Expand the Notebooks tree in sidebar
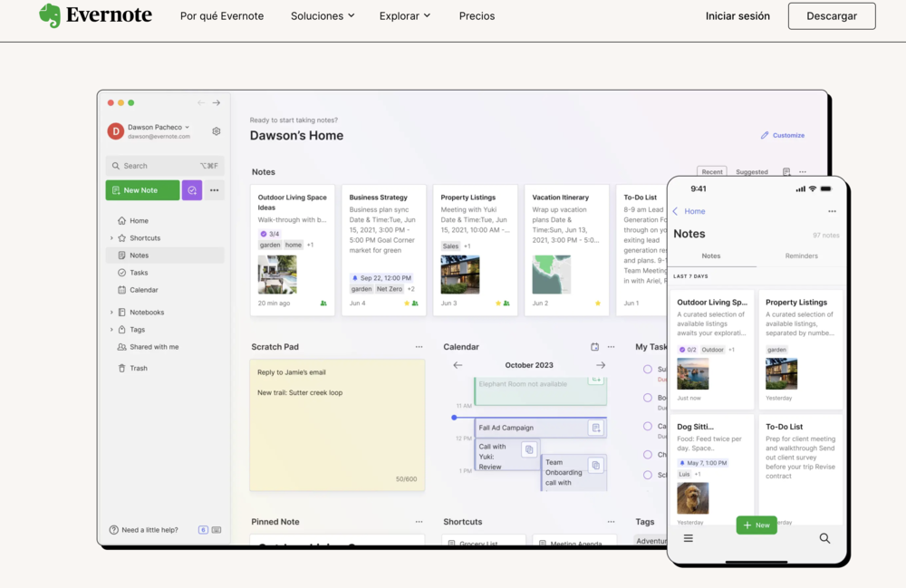Image resolution: width=906 pixels, height=588 pixels. click(x=111, y=312)
